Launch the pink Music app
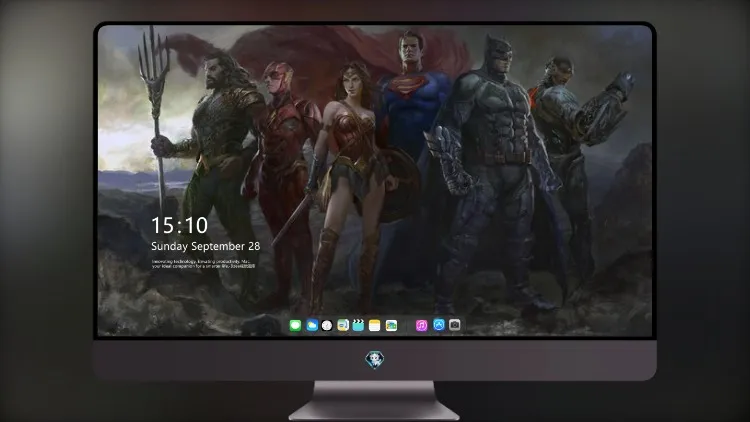 coord(421,326)
